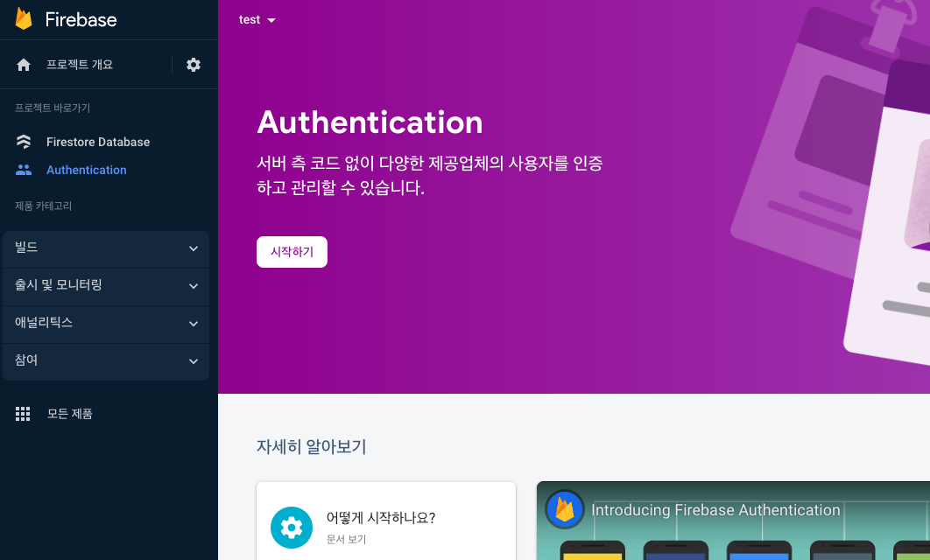Select Authentication in sidebar

(87, 170)
